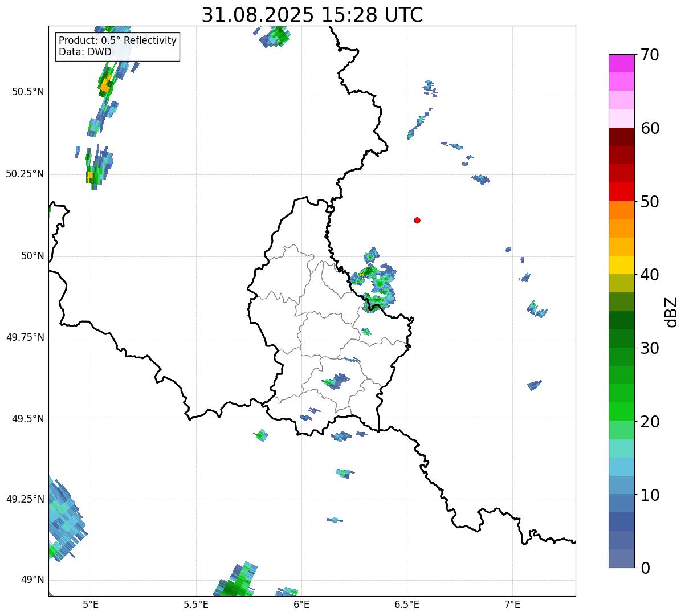Image resolution: width=685 pixels, height=616 pixels.
Task: Click the colorbar label "50"
Action: [x=650, y=202]
